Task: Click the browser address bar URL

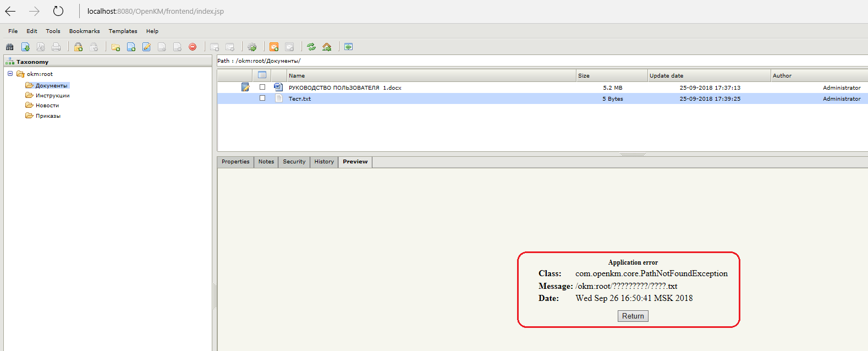Action: click(x=156, y=11)
